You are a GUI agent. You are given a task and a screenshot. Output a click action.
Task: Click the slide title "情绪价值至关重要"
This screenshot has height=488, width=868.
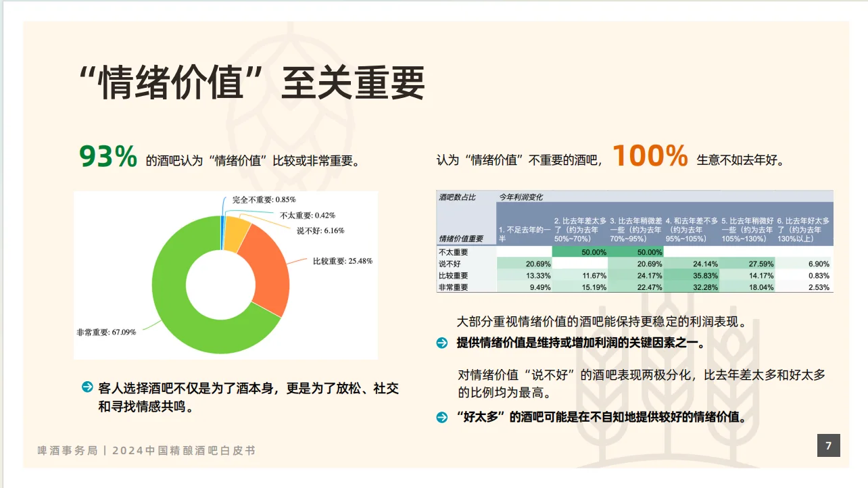pos(251,84)
